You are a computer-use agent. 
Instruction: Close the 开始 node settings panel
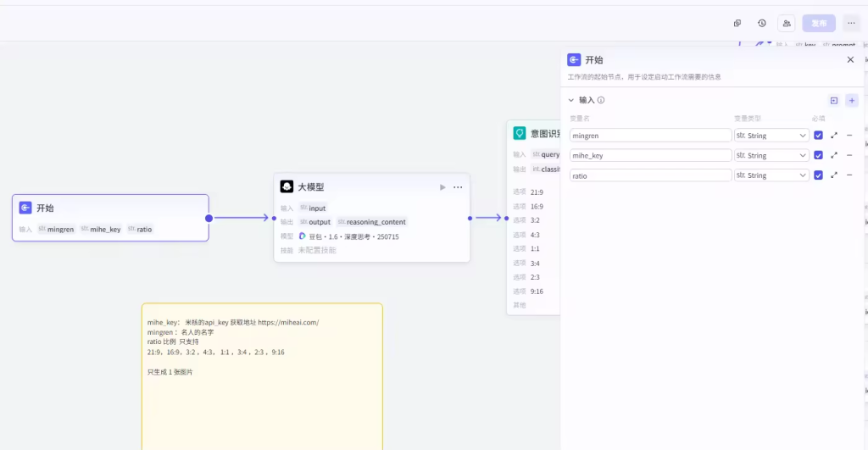[850, 59]
